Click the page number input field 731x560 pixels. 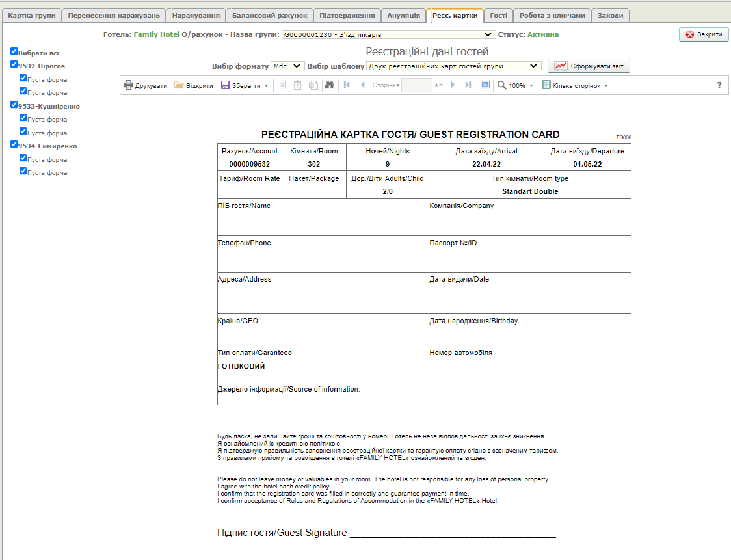[416, 85]
